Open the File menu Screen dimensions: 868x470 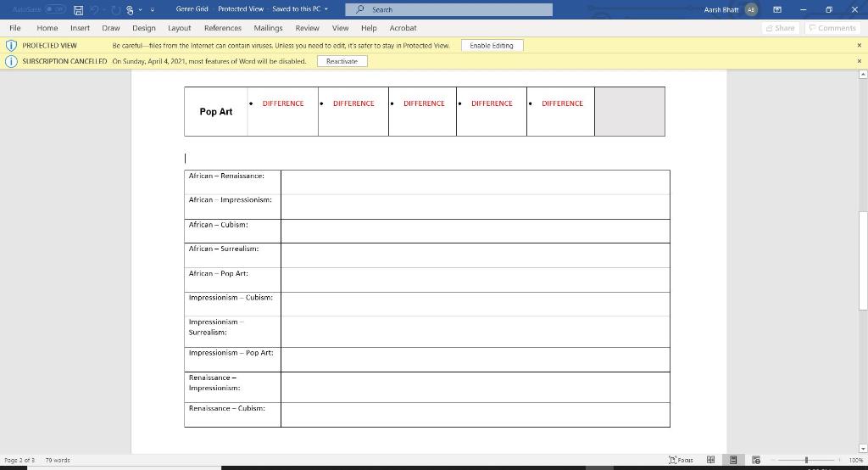click(x=15, y=28)
